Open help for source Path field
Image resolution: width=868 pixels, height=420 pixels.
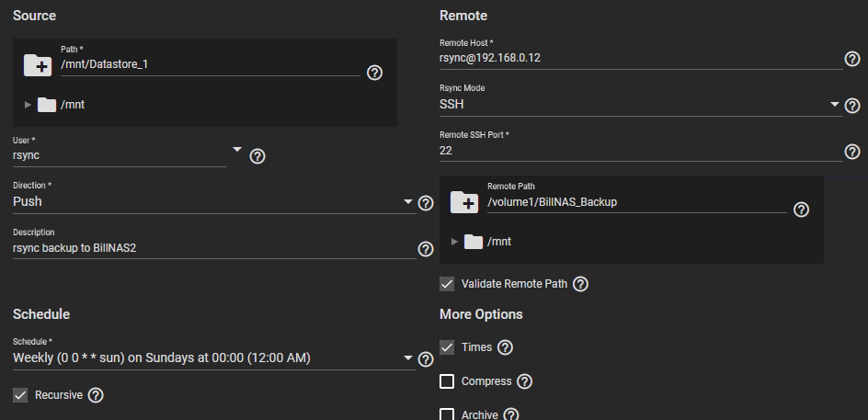(375, 73)
